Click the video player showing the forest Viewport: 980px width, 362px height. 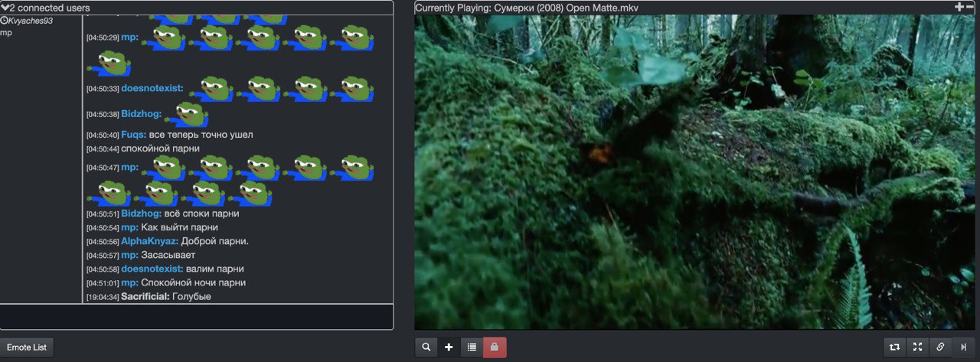click(694, 172)
